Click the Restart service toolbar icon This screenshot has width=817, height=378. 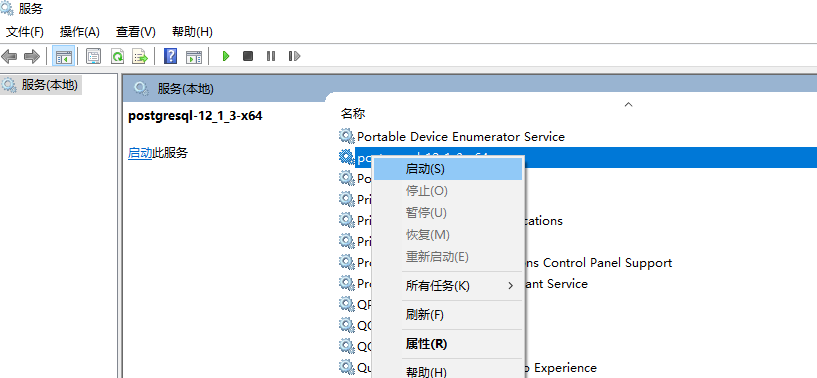(294, 56)
